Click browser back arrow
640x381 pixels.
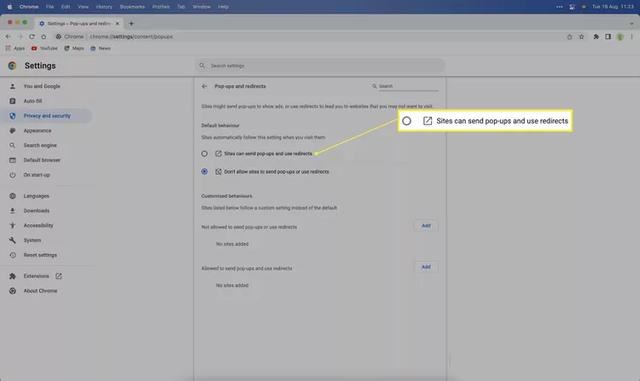coord(8,36)
